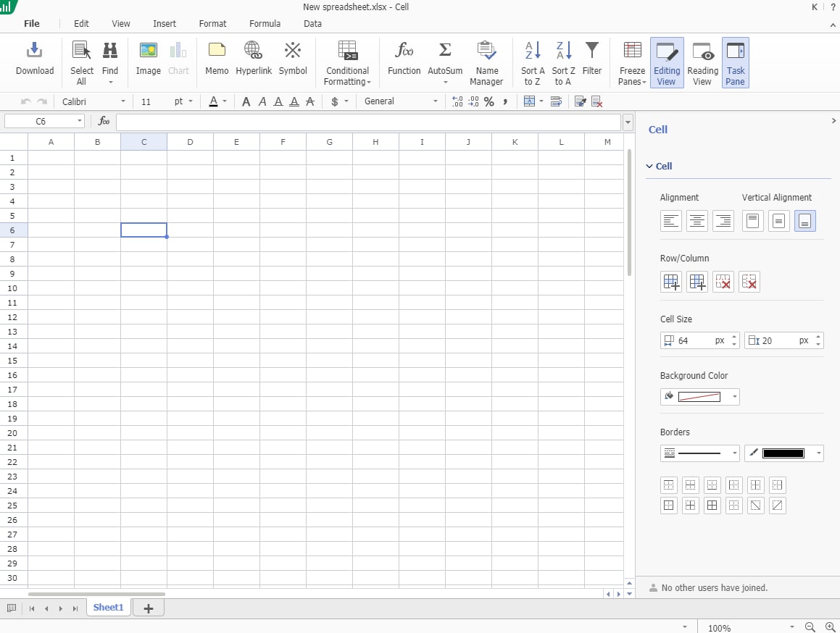840x633 pixels.
Task: Click the wrap text icon
Action: click(x=556, y=101)
